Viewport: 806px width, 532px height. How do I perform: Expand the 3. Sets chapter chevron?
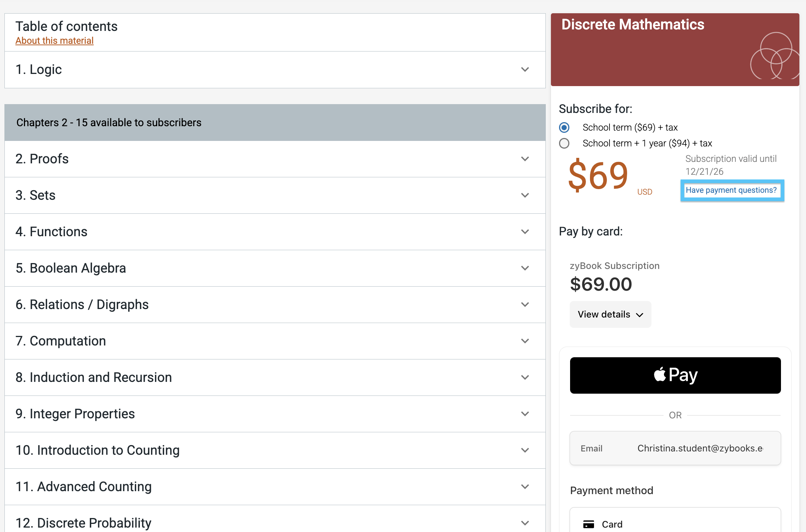525,195
